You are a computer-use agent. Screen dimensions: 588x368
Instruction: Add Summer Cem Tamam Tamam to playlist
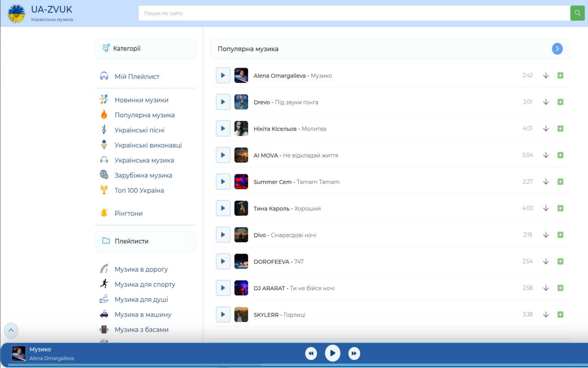(x=560, y=182)
